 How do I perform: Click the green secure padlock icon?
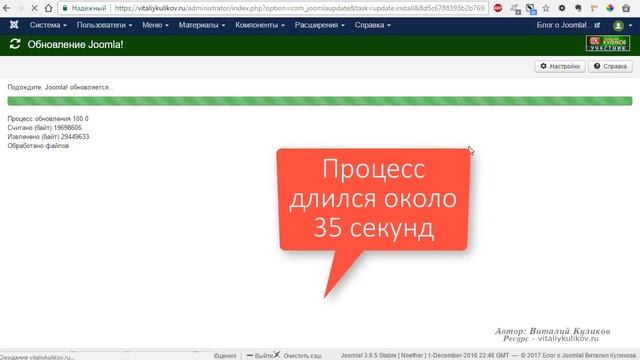(65, 8)
